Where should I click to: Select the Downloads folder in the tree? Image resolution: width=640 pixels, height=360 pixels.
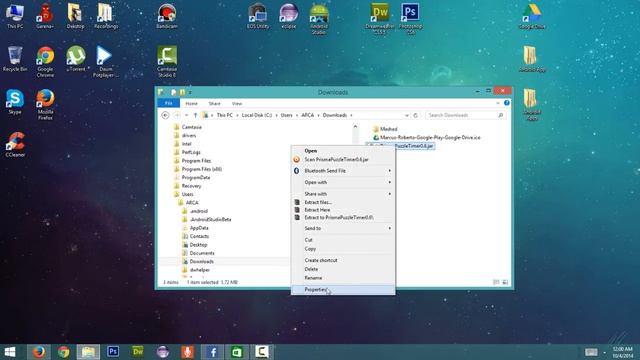[201, 262]
